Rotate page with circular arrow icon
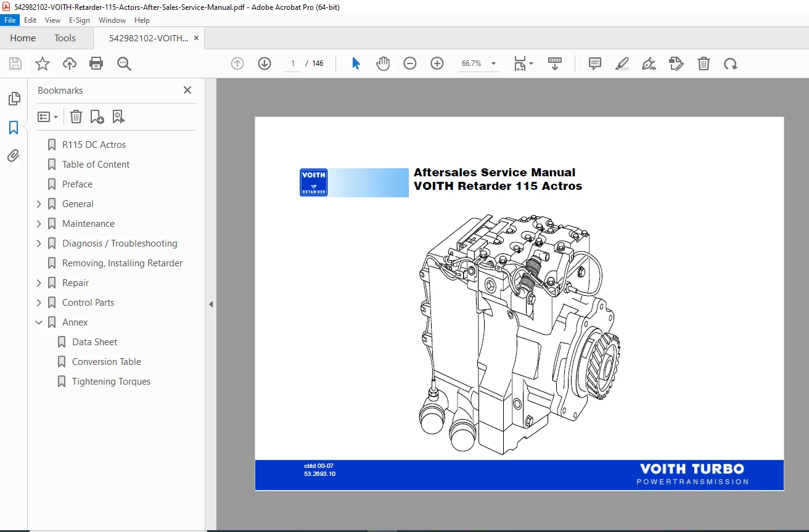 [731, 63]
